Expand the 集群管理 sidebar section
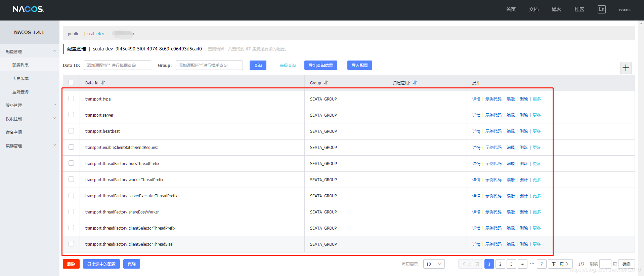The width and height of the screenshot is (644, 276). (30, 146)
